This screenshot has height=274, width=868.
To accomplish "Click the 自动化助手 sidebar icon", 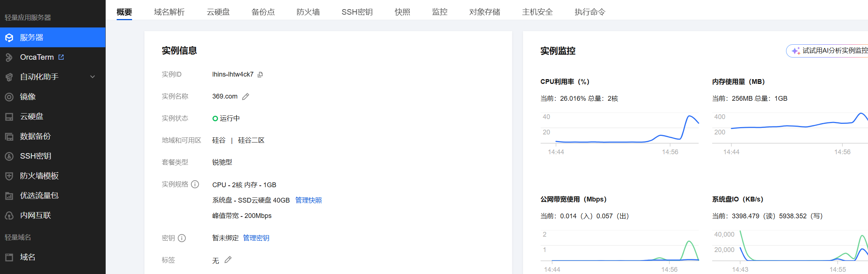I will tap(9, 77).
